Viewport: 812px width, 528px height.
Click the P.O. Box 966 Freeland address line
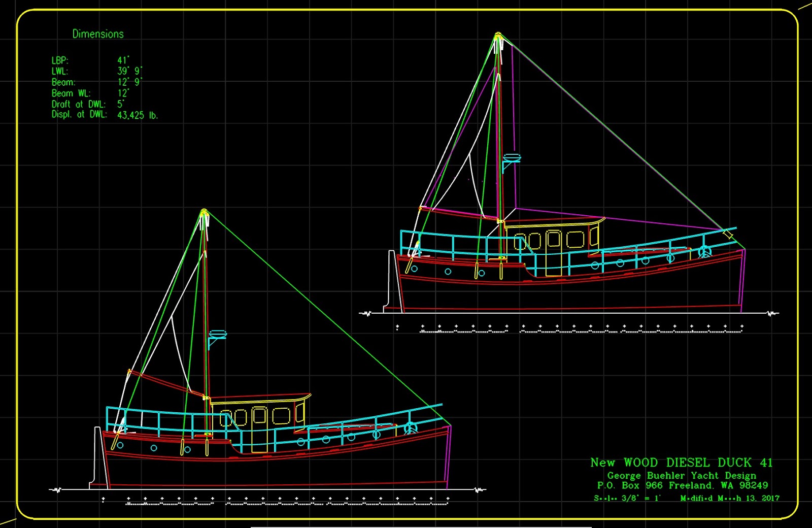682,485
